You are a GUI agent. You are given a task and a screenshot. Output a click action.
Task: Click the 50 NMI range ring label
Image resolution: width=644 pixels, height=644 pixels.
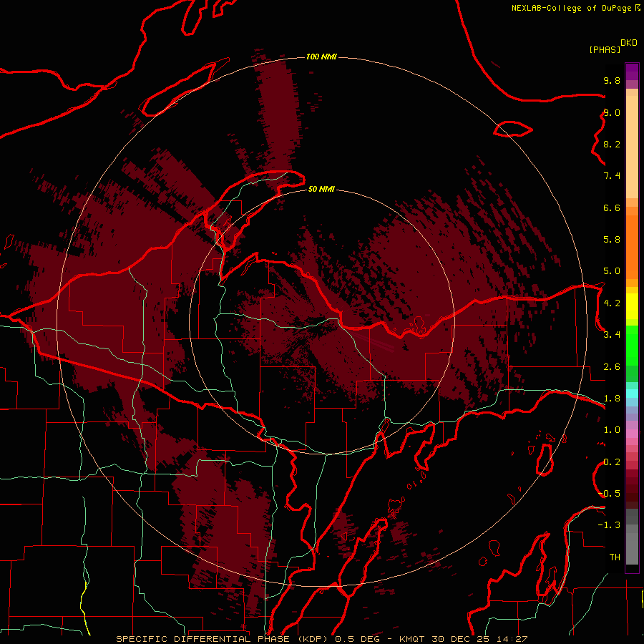[x=321, y=189]
